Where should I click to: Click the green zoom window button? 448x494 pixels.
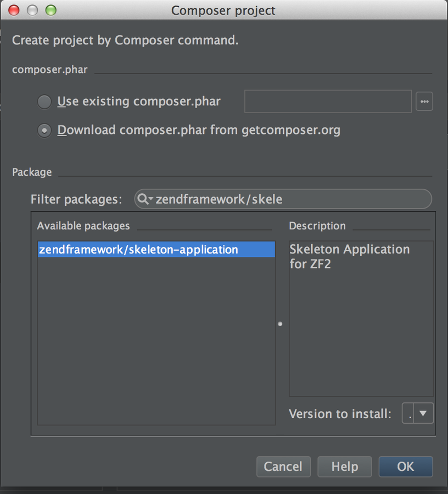coord(51,10)
